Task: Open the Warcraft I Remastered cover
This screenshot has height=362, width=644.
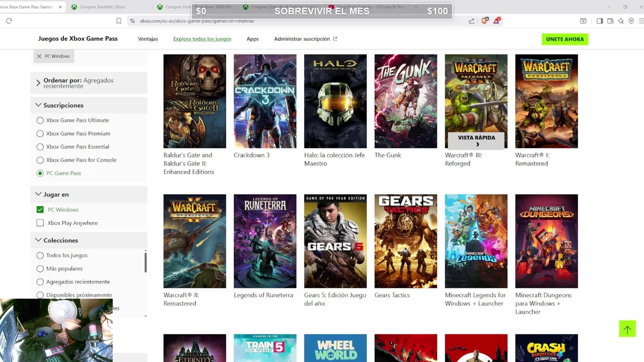Action: pos(546,101)
